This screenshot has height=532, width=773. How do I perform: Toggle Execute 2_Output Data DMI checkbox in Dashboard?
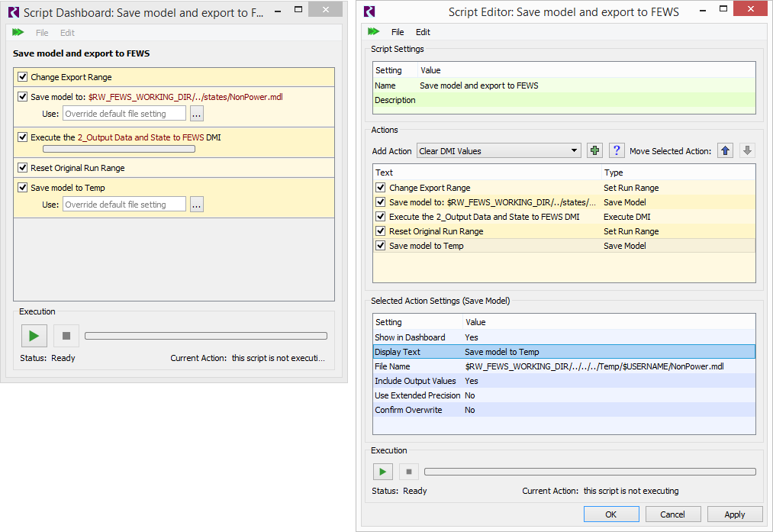22,137
